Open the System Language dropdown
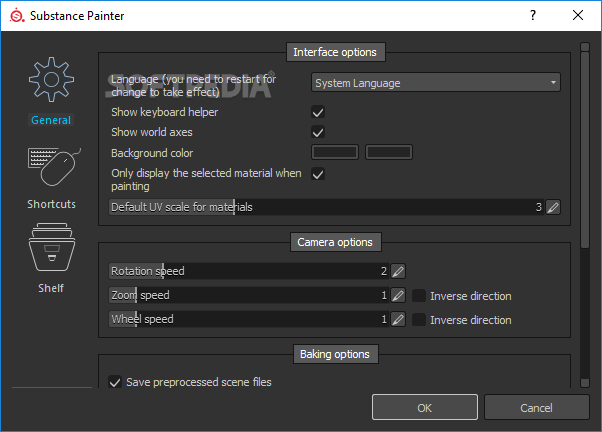The width and height of the screenshot is (602, 432). point(436,83)
